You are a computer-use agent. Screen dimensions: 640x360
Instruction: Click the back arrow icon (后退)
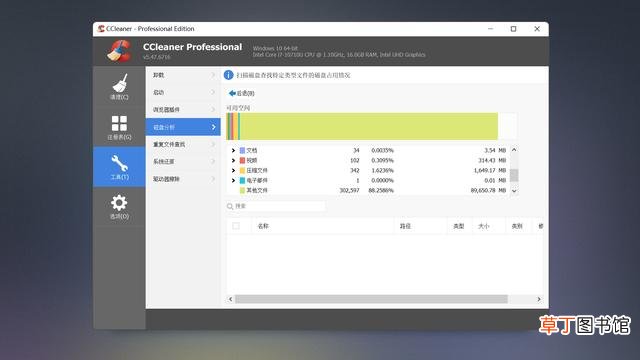[x=232, y=93]
